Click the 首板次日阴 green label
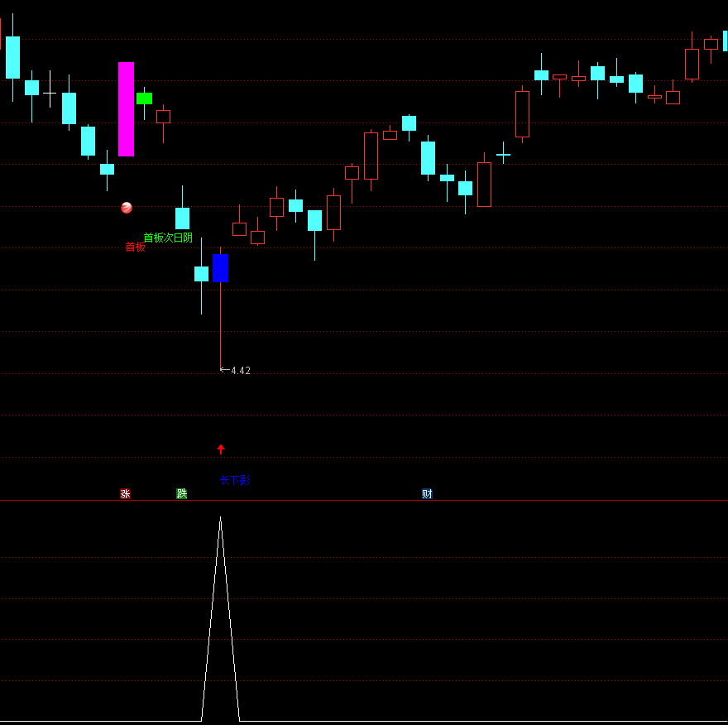This screenshot has width=728, height=725. click(x=168, y=238)
